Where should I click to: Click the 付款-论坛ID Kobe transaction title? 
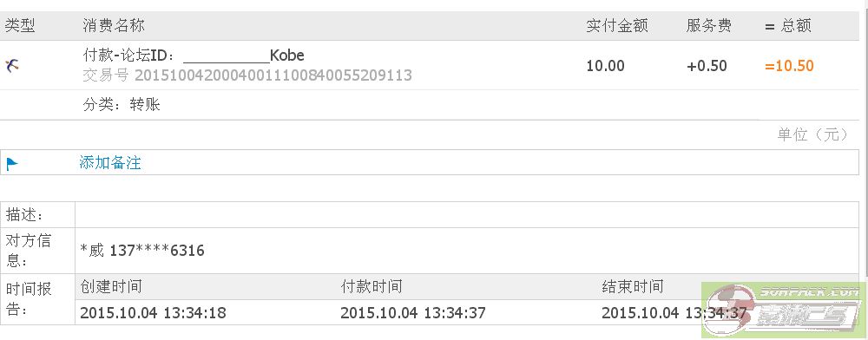point(194,56)
